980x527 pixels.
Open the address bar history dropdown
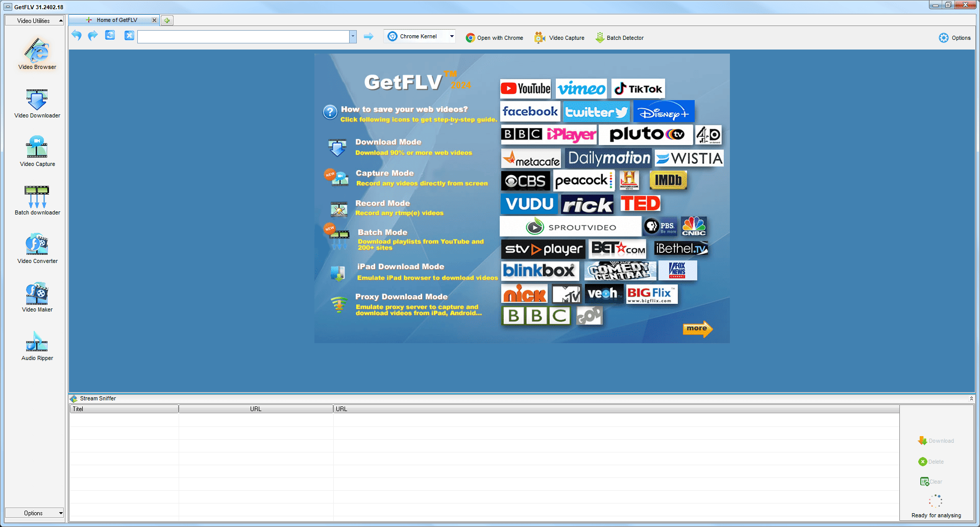click(352, 36)
